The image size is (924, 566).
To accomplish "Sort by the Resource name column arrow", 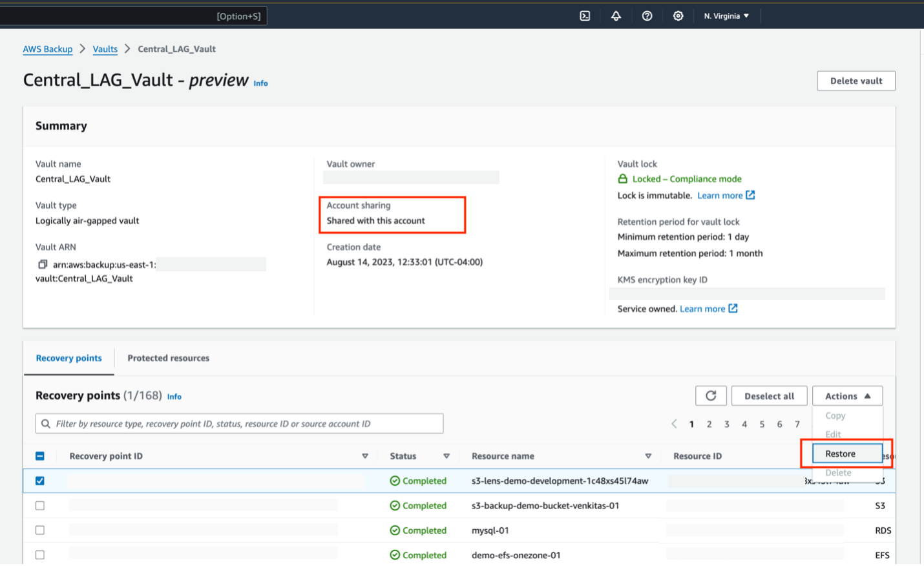I will coord(648,456).
